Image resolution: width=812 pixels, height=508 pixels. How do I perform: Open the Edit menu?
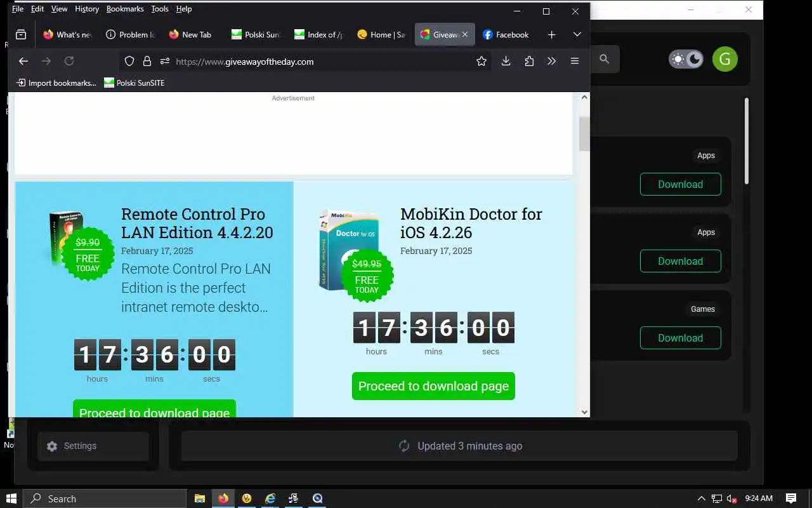(37, 9)
